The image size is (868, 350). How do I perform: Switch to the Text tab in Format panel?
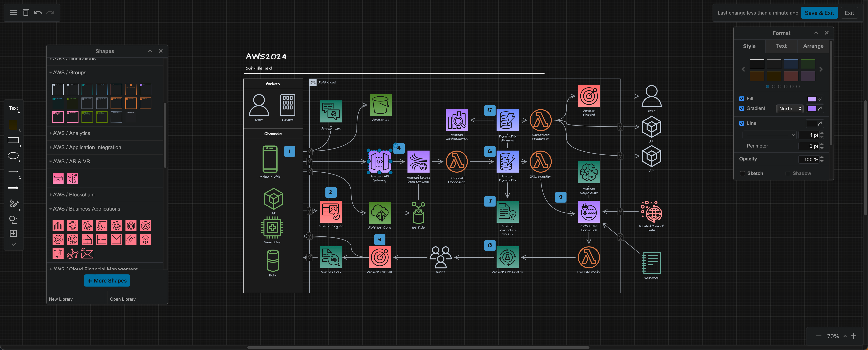coord(781,46)
